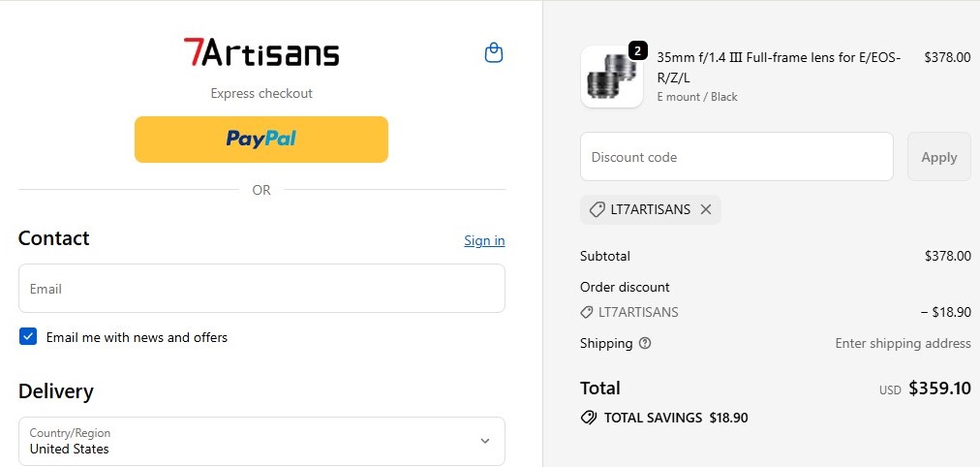
Task: Focus the Email contact field
Action: tap(261, 289)
